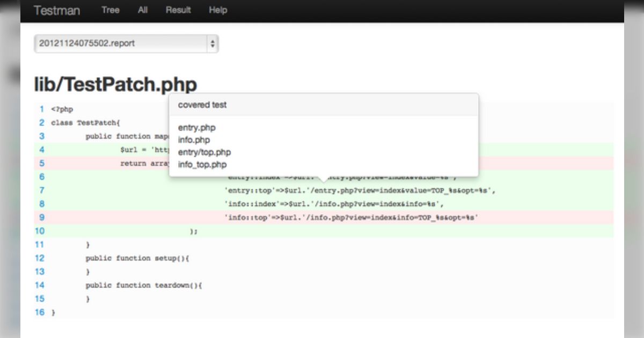Select the All view from the navigation bar
This screenshot has height=338, width=644.
142,10
